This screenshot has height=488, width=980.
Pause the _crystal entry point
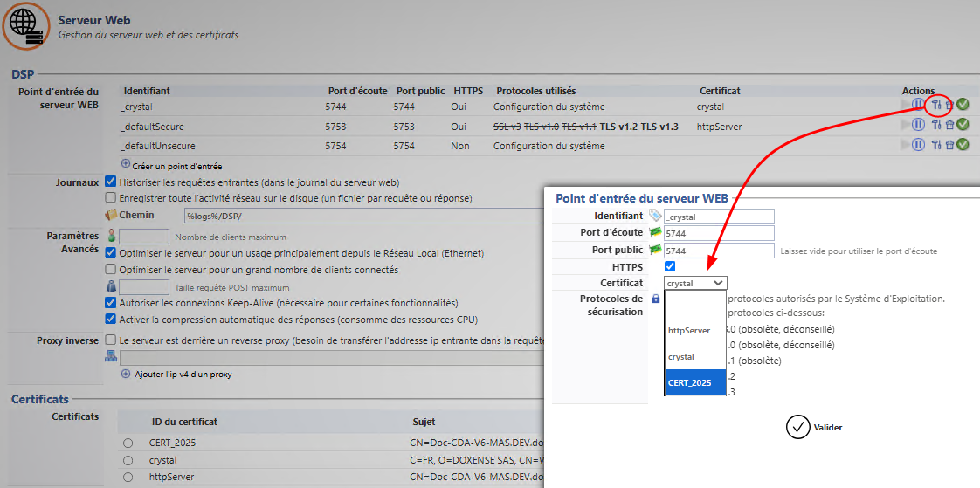tap(918, 105)
